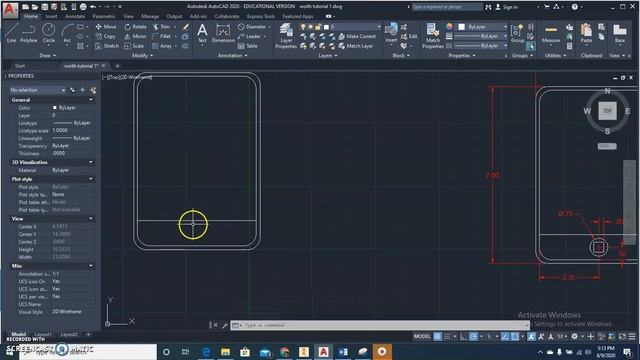Select the Circle tool
The width and height of the screenshot is (640, 360).
49,33
